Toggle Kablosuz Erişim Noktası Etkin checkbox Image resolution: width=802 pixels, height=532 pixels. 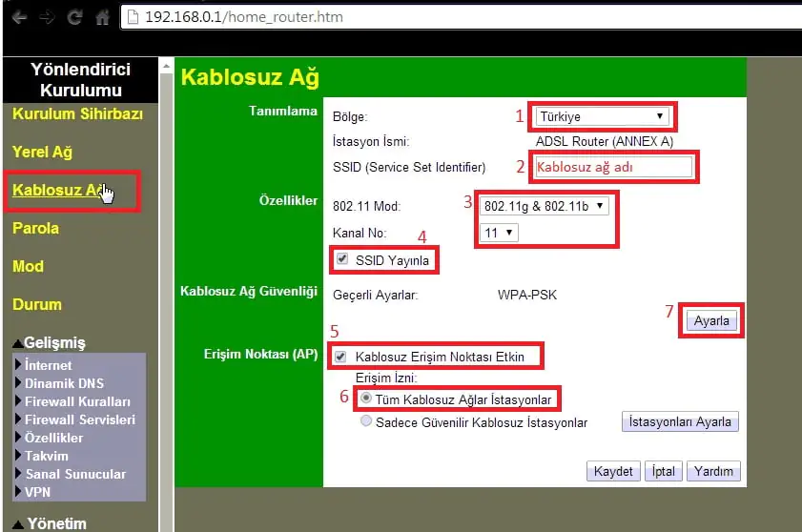pos(340,357)
